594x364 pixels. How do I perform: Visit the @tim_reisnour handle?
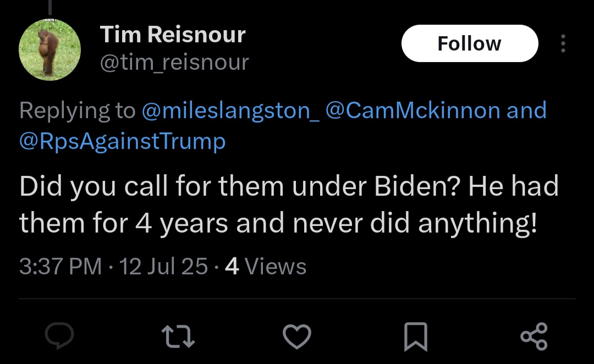(174, 62)
